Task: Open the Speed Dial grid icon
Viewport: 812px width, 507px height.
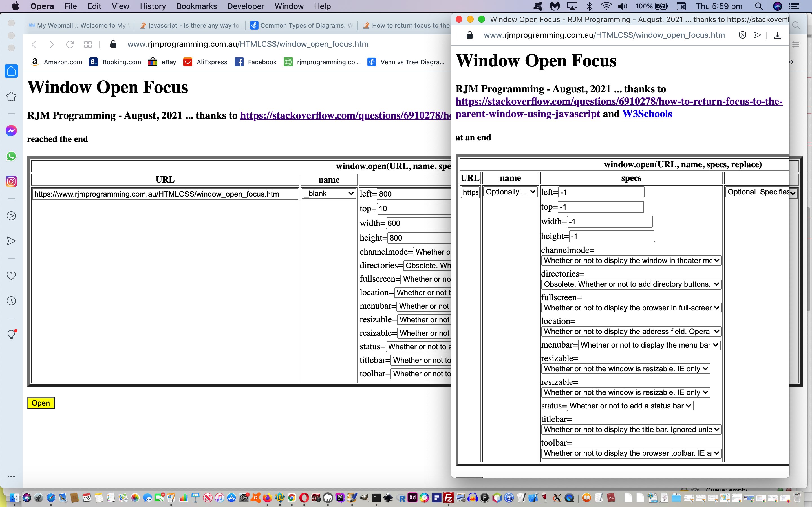Action: pos(88,44)
